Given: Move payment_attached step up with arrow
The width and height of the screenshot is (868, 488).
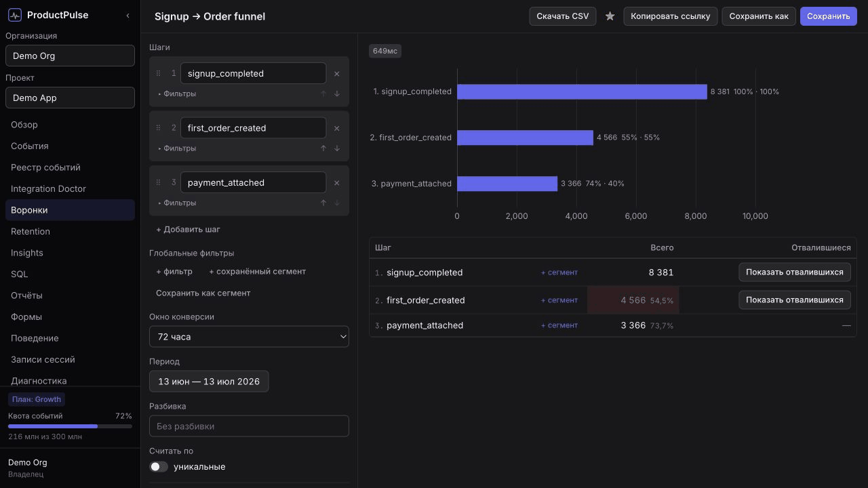Looking at the screenshot, I should [x=323, y=203].
